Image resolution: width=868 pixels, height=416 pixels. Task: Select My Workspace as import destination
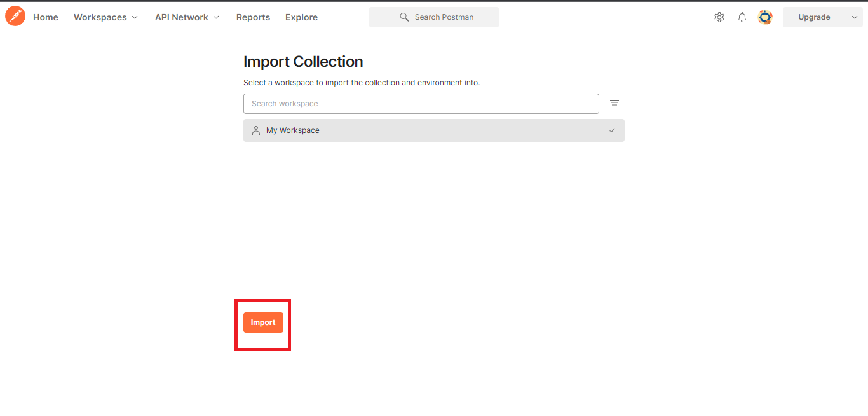(433, 130)
